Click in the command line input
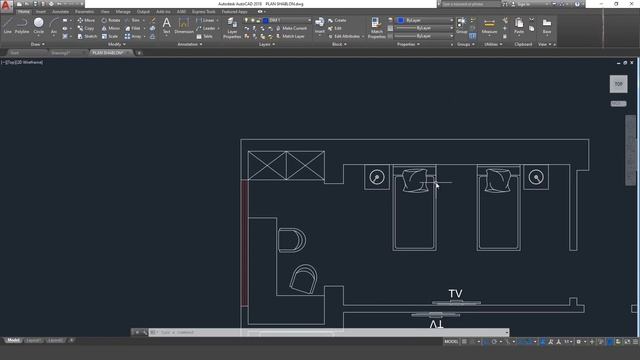Screen dimensions: 640x360 pos(327,332)
